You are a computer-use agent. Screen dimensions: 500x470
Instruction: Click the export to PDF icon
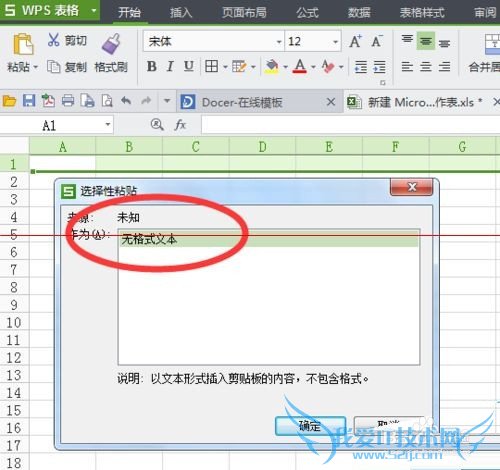(48, 101)
